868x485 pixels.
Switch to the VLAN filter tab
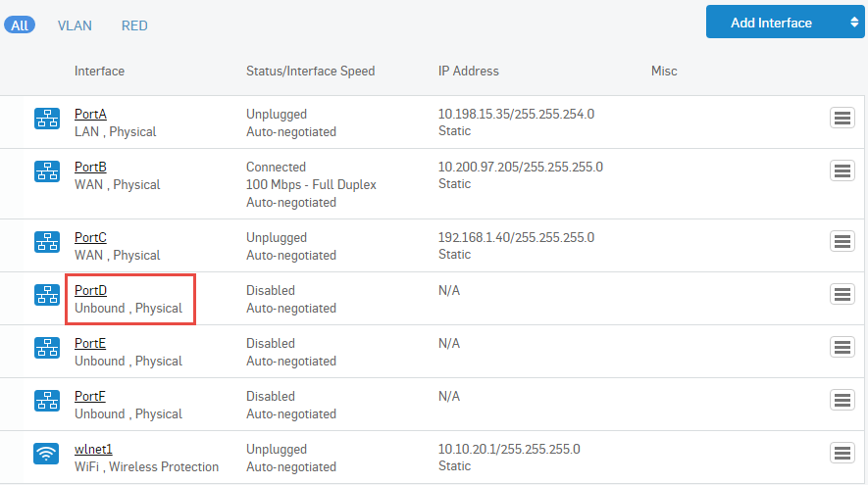pyautogui.click(x=74, y=25)
